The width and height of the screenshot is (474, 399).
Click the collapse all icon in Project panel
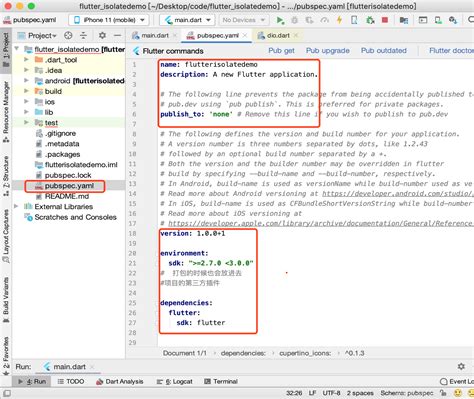tap(83, 35)
